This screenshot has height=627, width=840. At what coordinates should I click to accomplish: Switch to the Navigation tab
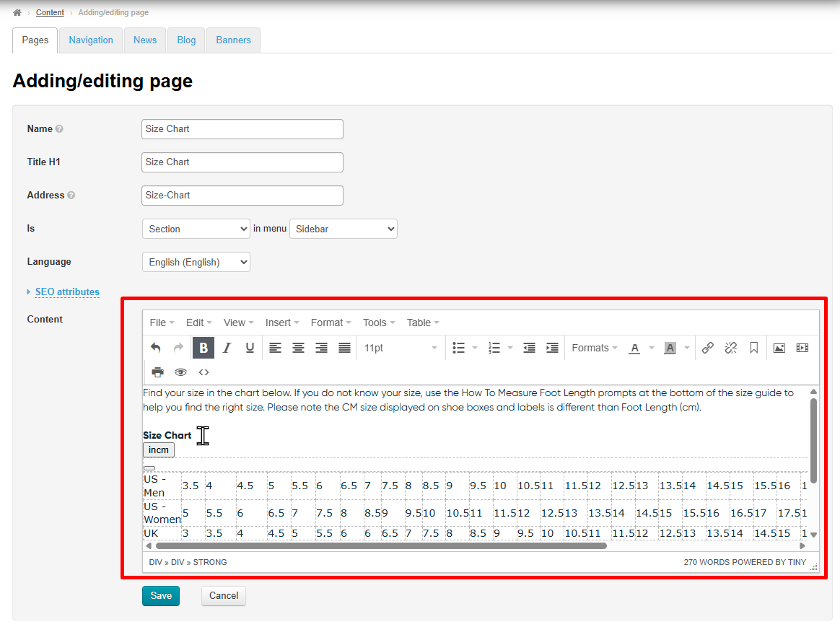tap(91, 40)
